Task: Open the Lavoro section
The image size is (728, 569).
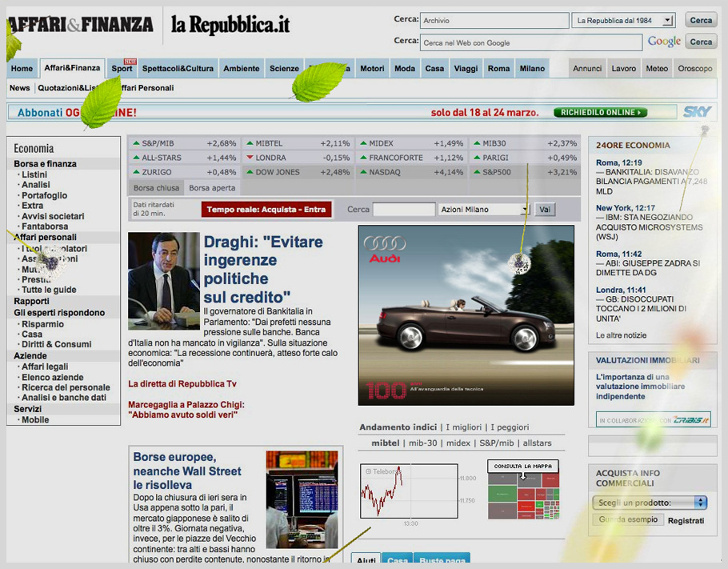Action: pyautogui.click(x=623, y=68)
